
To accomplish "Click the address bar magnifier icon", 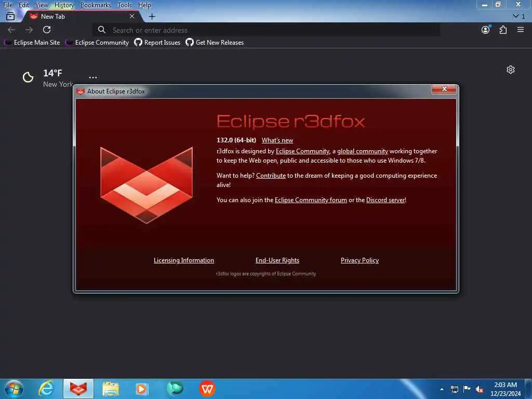I will click(102, 30).
